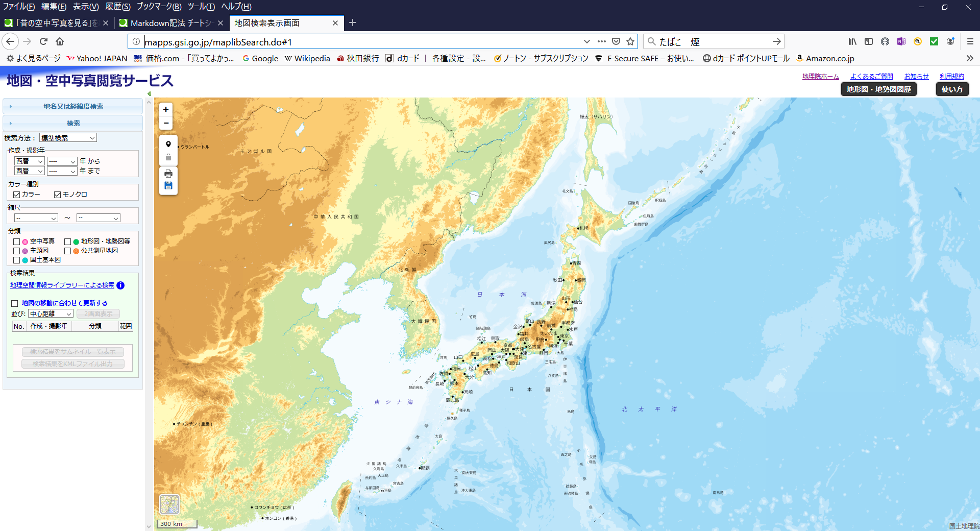980x531 pixels.
Task: Open the minimum 縮尺 scale dropdown
Action: tap(36, 218)
